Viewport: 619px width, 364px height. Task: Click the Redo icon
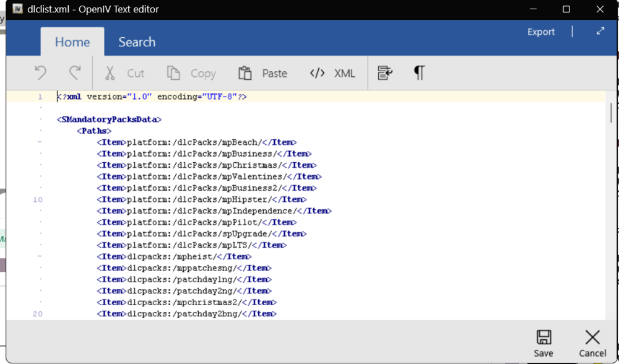pyautogui.click(x=74, y=72)
